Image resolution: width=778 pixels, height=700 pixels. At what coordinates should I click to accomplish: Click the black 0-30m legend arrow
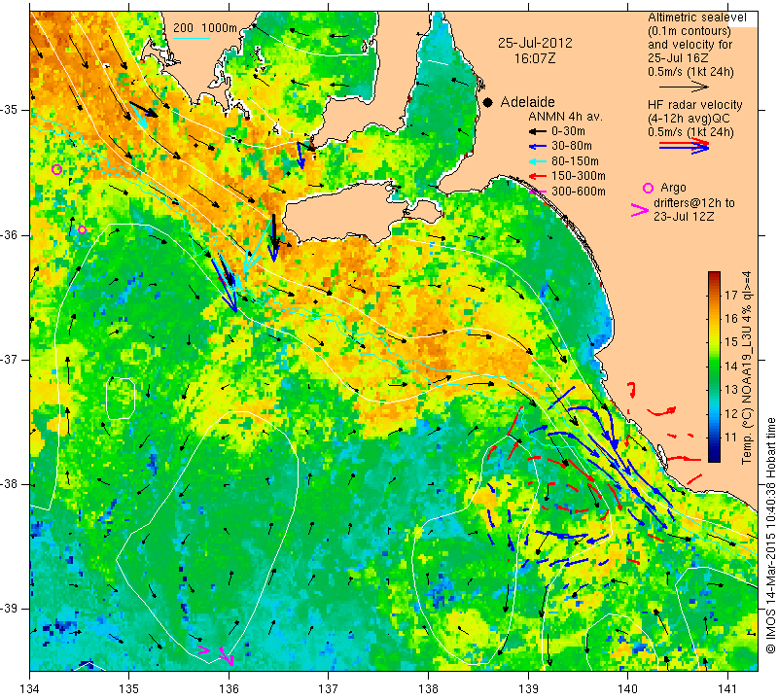point(537,132)
